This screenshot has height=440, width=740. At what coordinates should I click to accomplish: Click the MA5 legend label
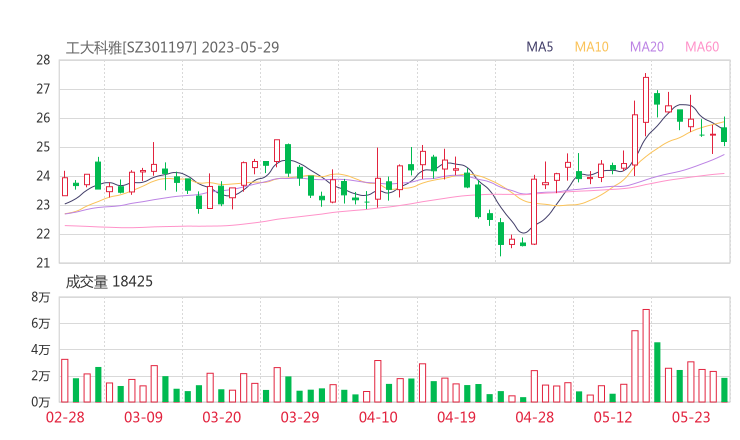pos(539,47)
